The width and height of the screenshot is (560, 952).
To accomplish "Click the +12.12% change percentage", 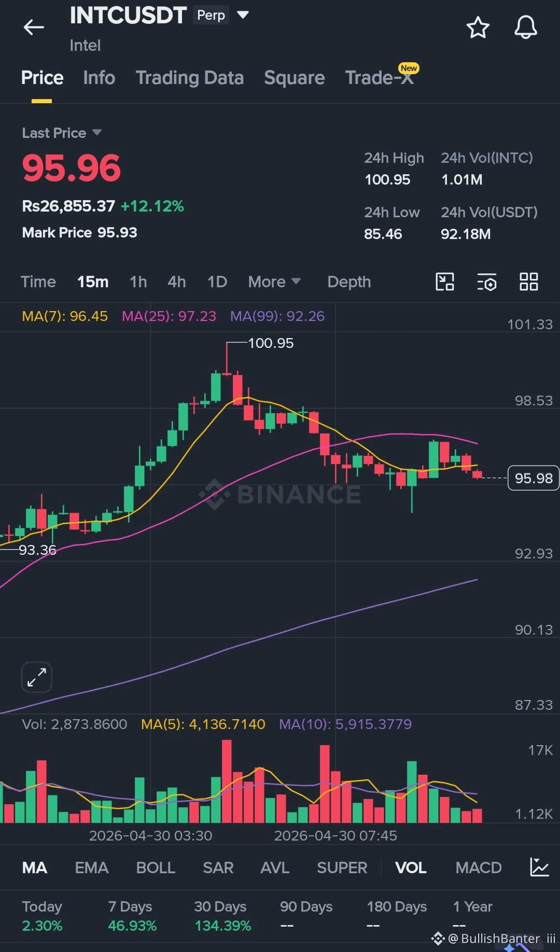I will coord(152,206).
